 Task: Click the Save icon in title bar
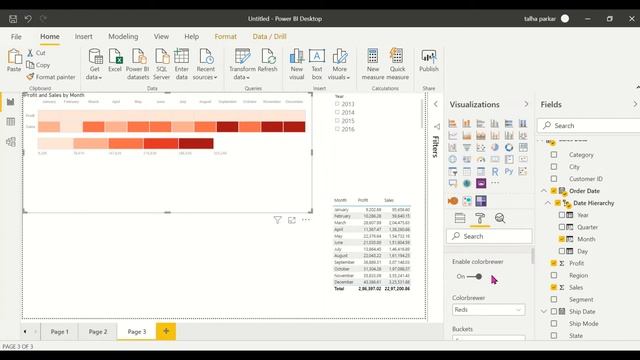click(x=13, y=19)
